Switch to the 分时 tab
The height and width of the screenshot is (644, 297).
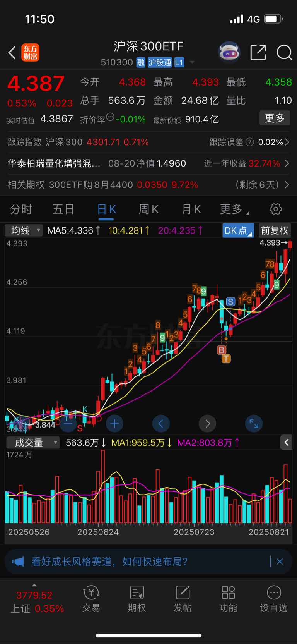click(21, 210)
